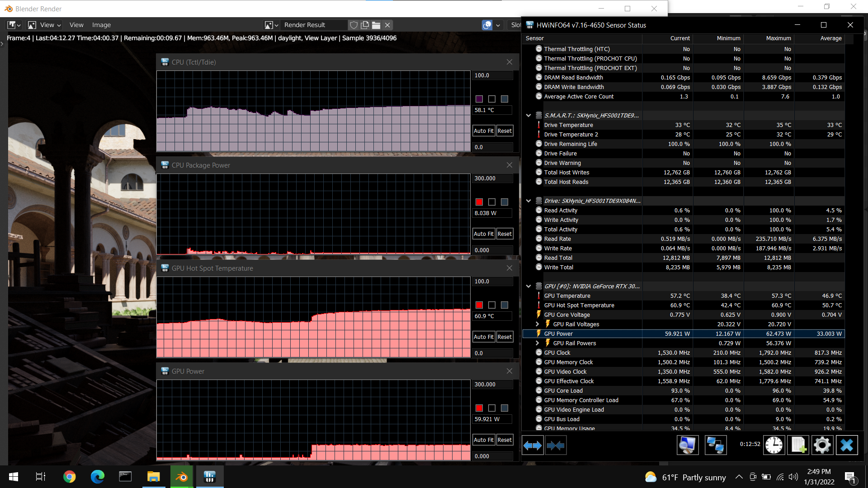Open HWiNFO network computers remote icon
The image size is (868, 488).
click(716, 445)
